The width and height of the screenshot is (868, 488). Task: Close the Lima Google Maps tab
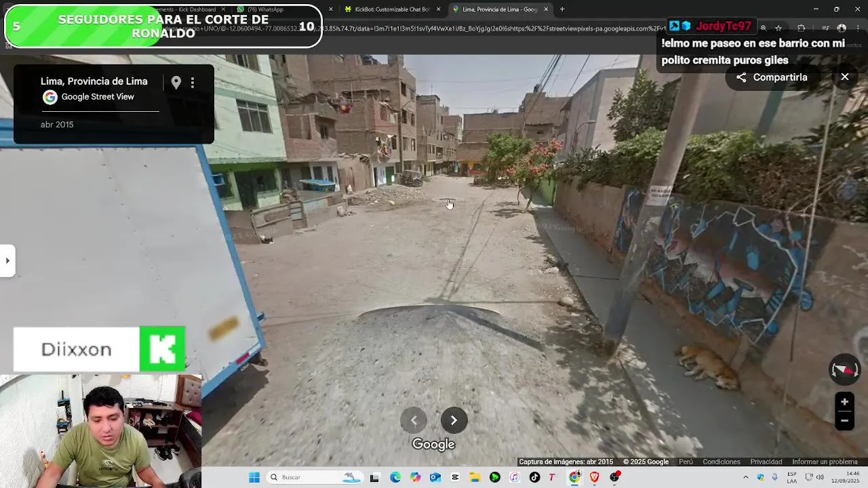[546, 9]
